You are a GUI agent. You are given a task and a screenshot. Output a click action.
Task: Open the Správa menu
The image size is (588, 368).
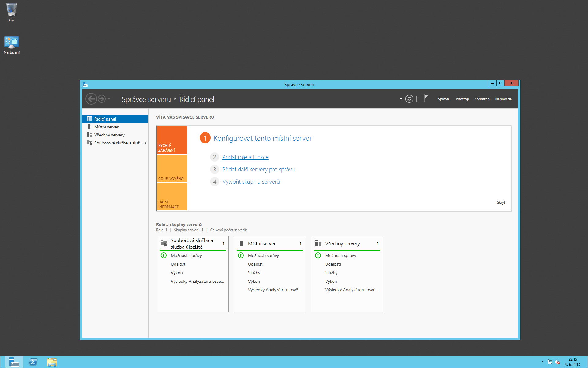click(x=443, y=99)
